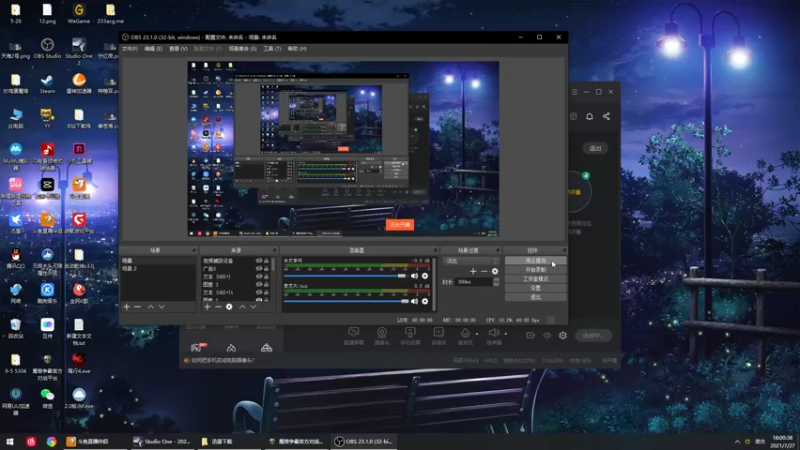The height and width of the screenshot is (450, 800).
Task: Click the 设置 settings button in Controls
Action: (535, 288)
